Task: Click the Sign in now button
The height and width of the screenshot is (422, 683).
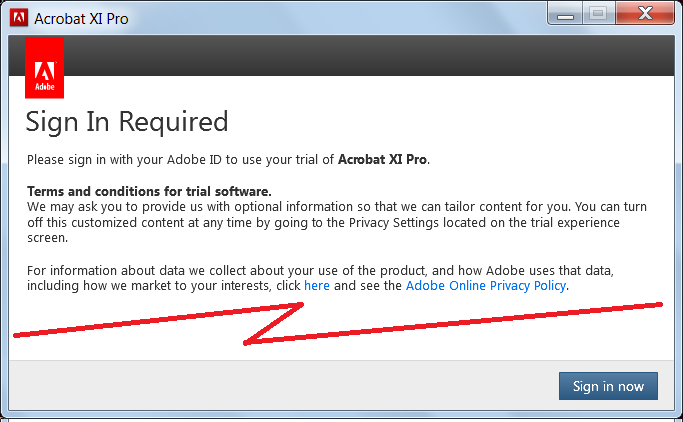Action: click(x=608, y=386)
